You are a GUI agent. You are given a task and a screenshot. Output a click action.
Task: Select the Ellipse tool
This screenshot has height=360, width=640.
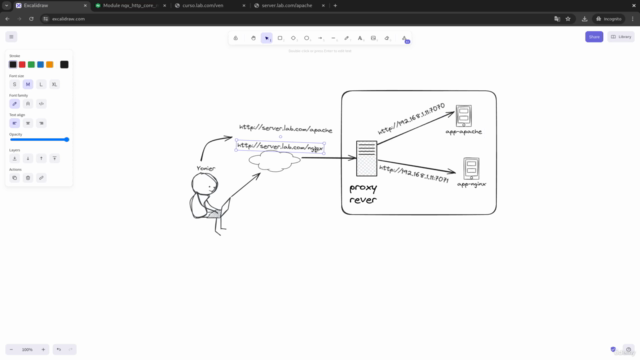coord(307,38)
